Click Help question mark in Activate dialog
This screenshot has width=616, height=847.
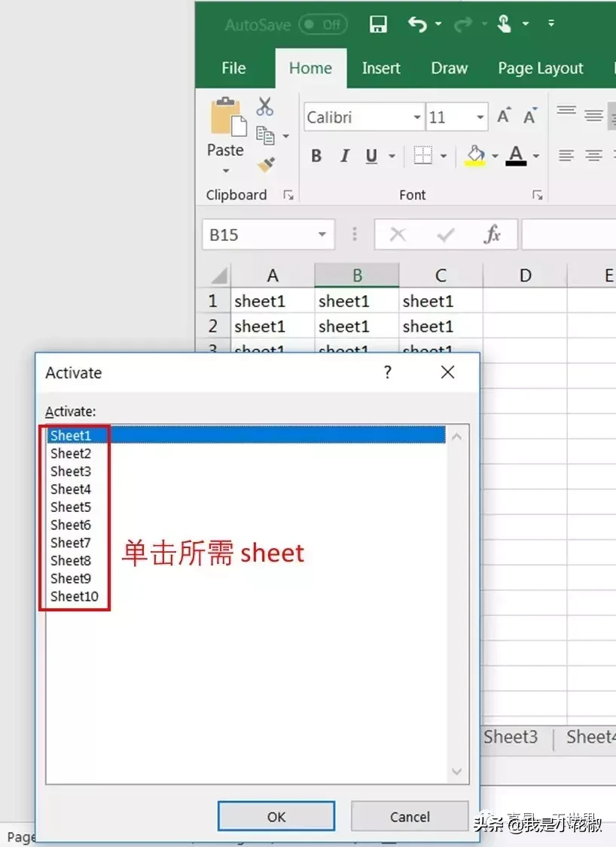pyautogui.click(x=387, y=372)
